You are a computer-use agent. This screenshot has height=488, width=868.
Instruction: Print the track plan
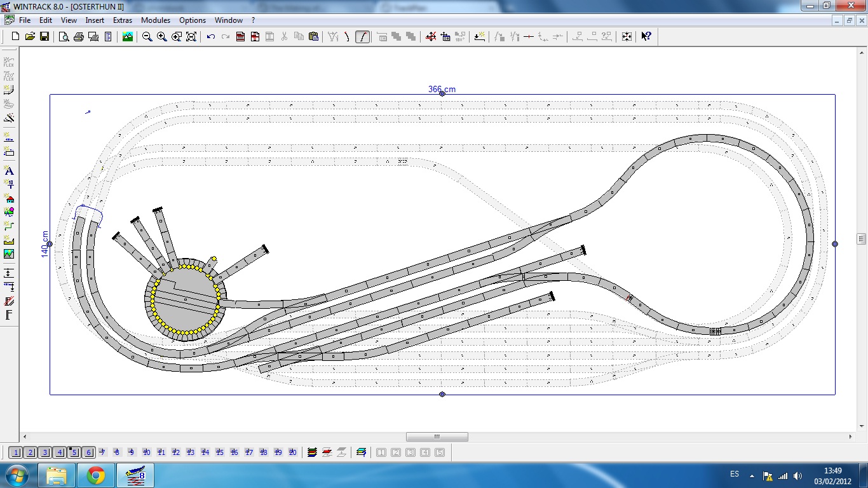pos(79,37)
